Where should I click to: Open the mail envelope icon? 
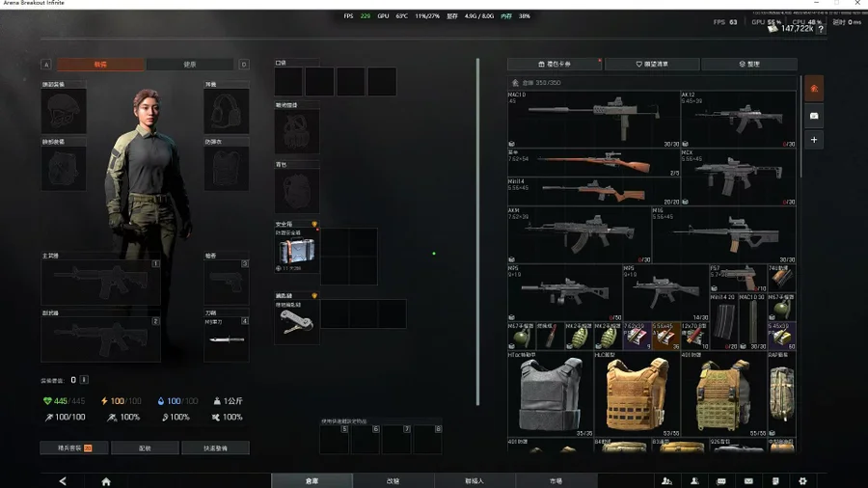pos(748,481)
